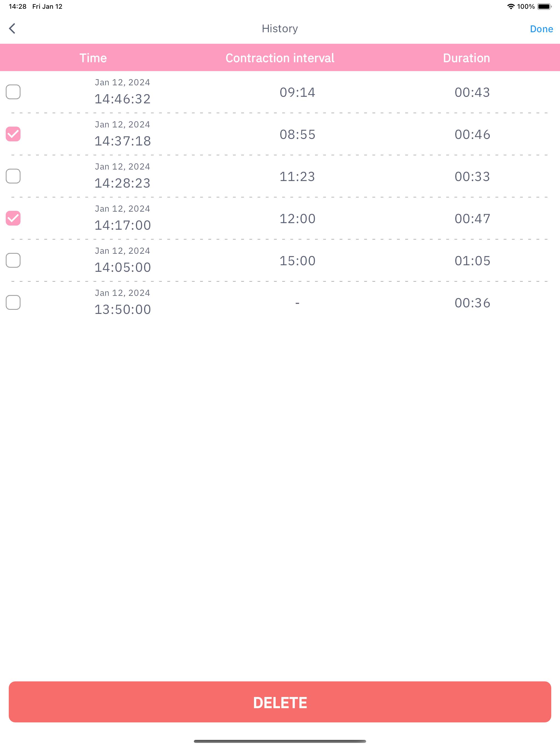560x747 pixels.
Task: Deselect the 14:17:00 entry checkbox
Action: click(x=13, y=218)
